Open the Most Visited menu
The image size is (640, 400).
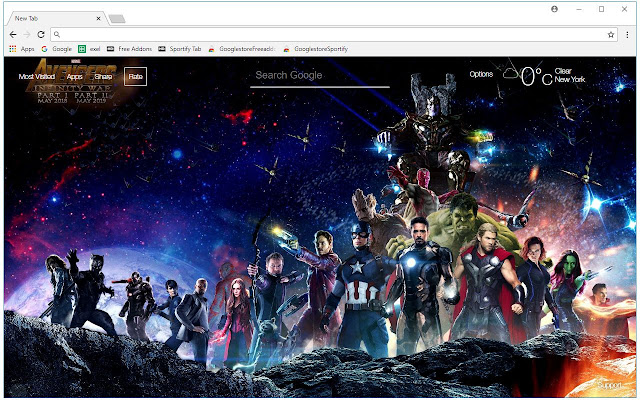point(37,76)
